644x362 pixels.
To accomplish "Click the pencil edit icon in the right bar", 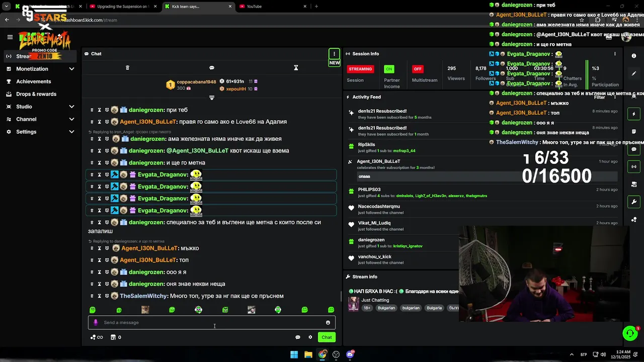I will [x=634, y=73].
